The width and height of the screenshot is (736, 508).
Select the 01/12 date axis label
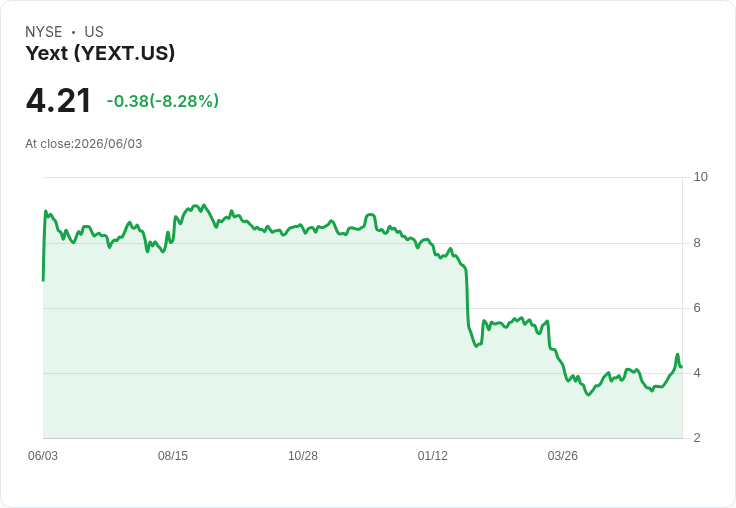(433, 456)
